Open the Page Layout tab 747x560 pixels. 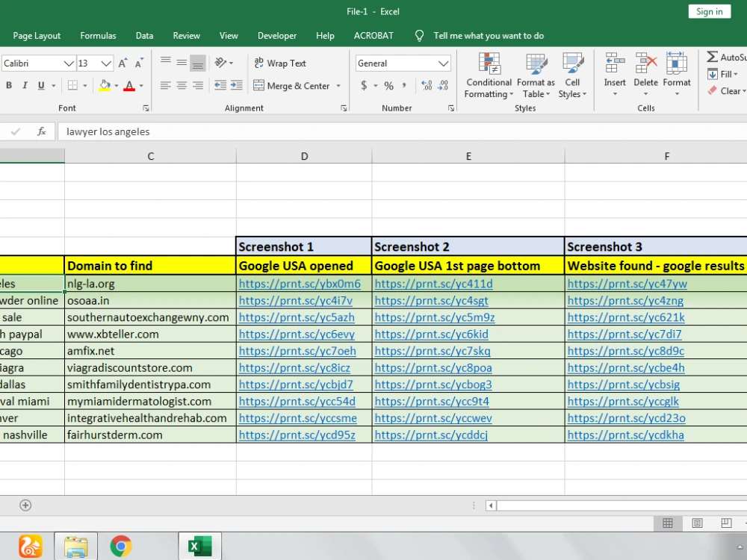point(37,36)
